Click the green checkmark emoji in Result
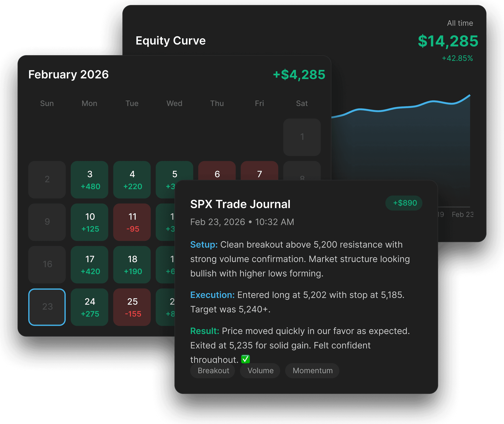 pos(245,359)
